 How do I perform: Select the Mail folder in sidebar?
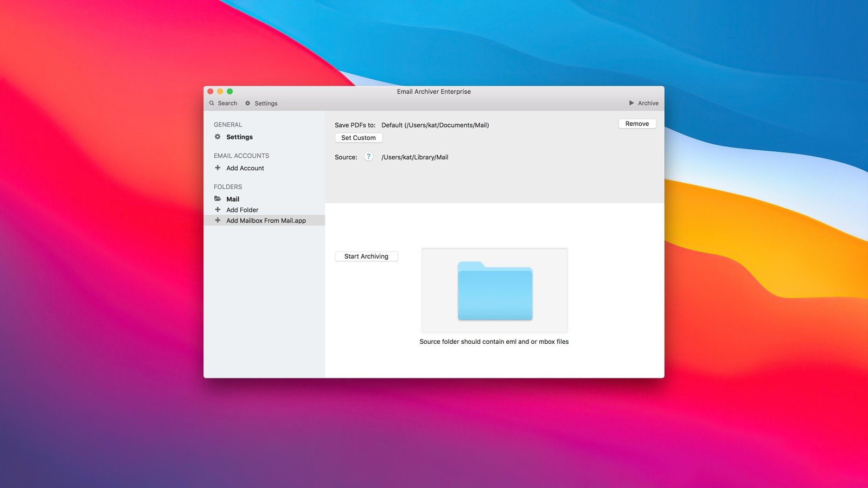click(x=233, y=199)
